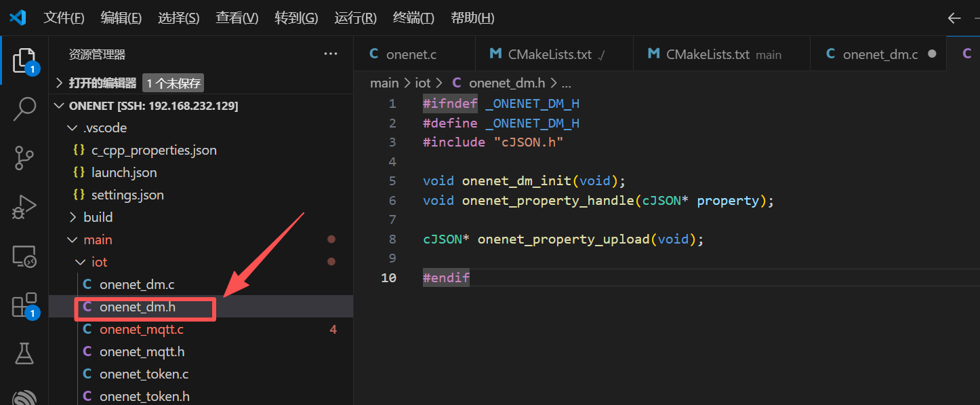Click the #ifndef directive on line 1
This screenshot has height=405, width=980.
click(450, 104)
